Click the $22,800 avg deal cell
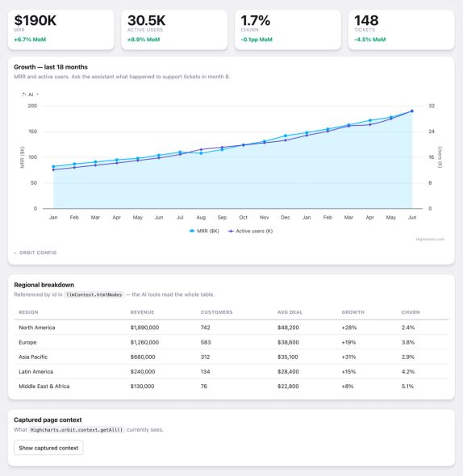The height and width of the screenshot is (476, 463). pyautogui.click(x=288, y=386)
